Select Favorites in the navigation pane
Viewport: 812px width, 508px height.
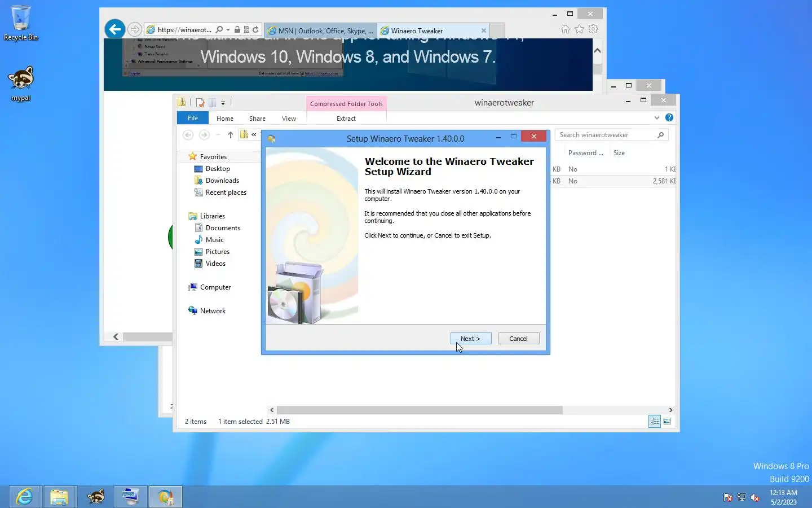pos(213,157)
